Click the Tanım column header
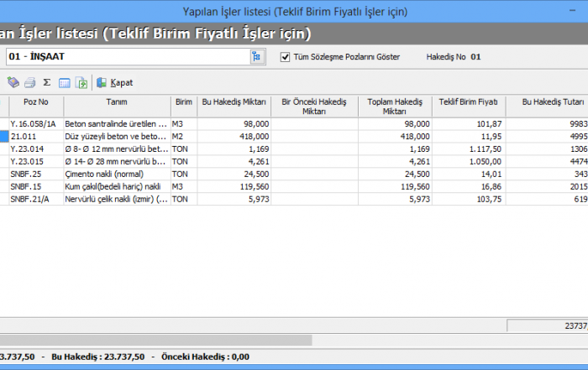 point(116,102)
